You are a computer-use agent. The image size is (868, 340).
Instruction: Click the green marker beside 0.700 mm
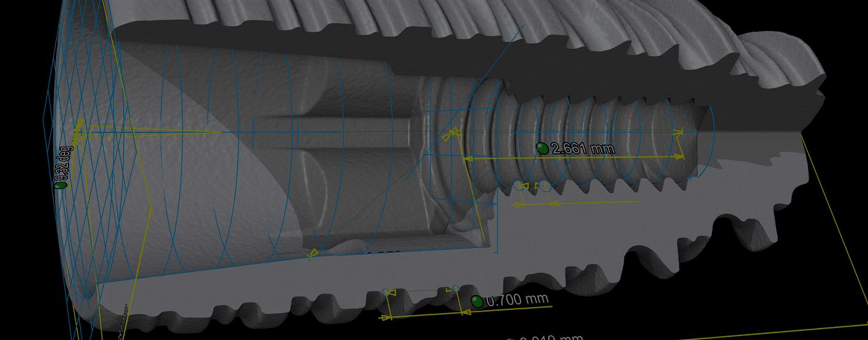click(x=477, y=302)
